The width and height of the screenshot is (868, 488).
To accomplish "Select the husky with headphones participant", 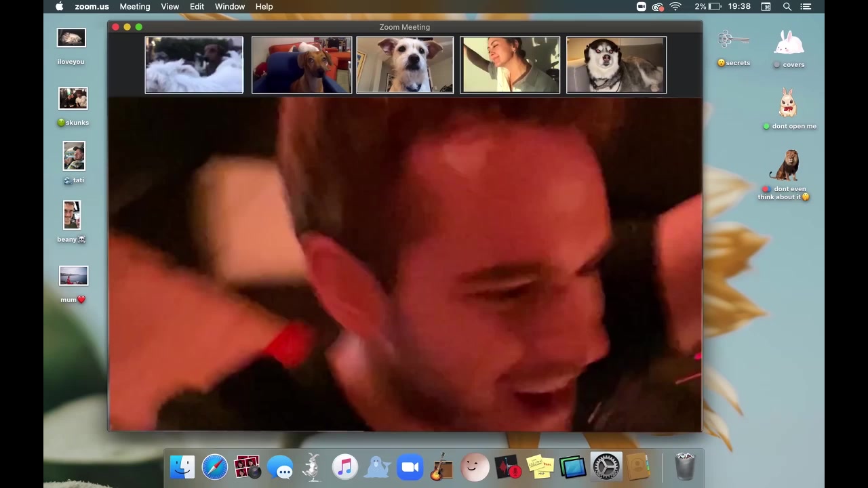I will click(x=616, y=65).
